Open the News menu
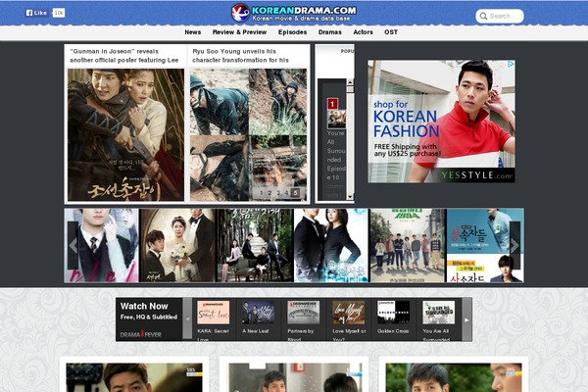The width and height of the screenshot is (588, 392). pos(193,32)
